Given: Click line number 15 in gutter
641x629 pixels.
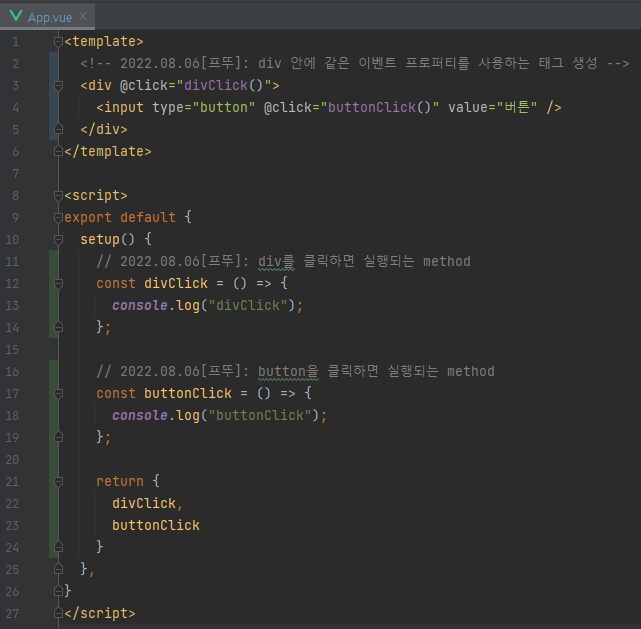Looking at the screenshot, I should (12, 350).
